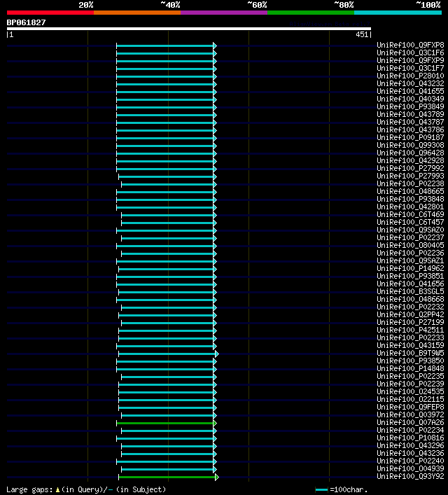
Task: Click hit label UniRef100_Q9SAZ1
Action: point(410,260)
